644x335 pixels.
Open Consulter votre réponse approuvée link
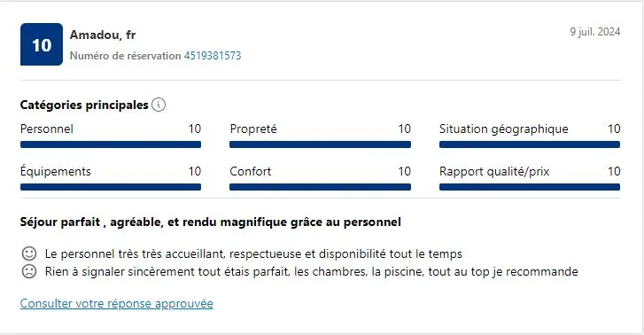117,303
